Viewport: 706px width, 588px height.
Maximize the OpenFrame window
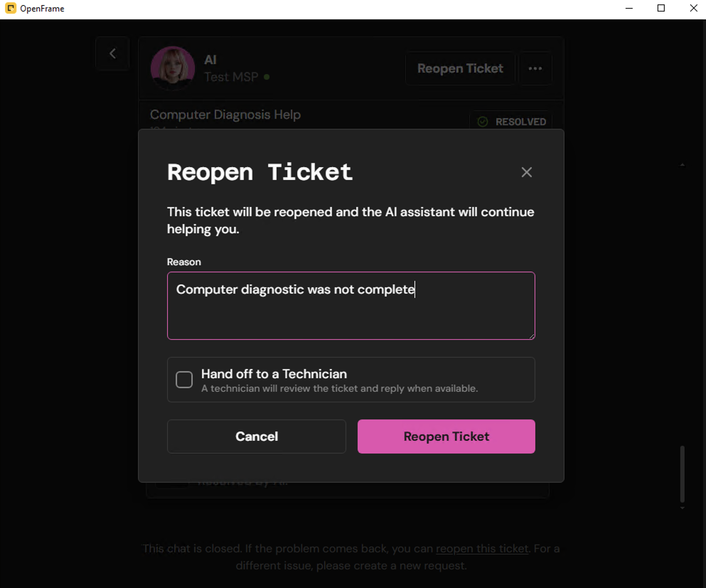pos(661,8)
